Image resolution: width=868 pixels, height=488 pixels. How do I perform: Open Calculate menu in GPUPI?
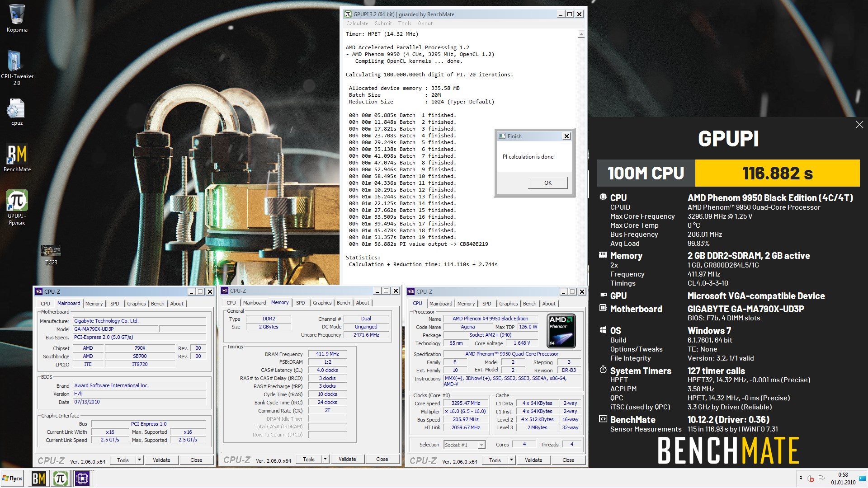[357, 23]
